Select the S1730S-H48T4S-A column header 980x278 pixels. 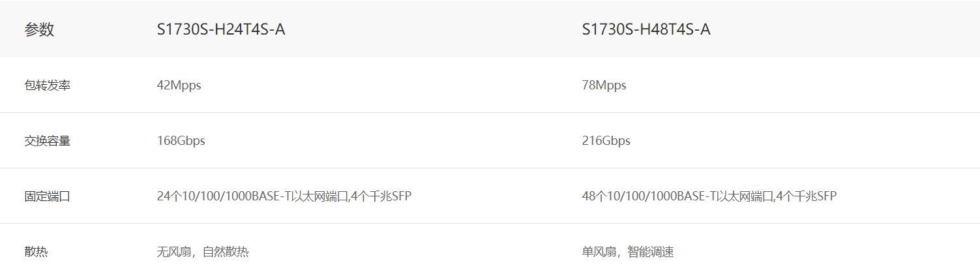coord(646,29)
